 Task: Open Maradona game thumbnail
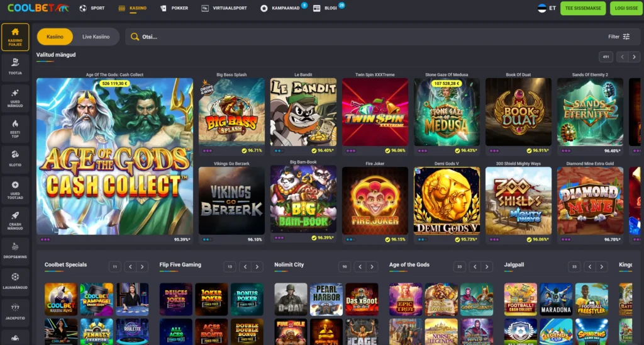pyautogui.click(x=556, y=299)
